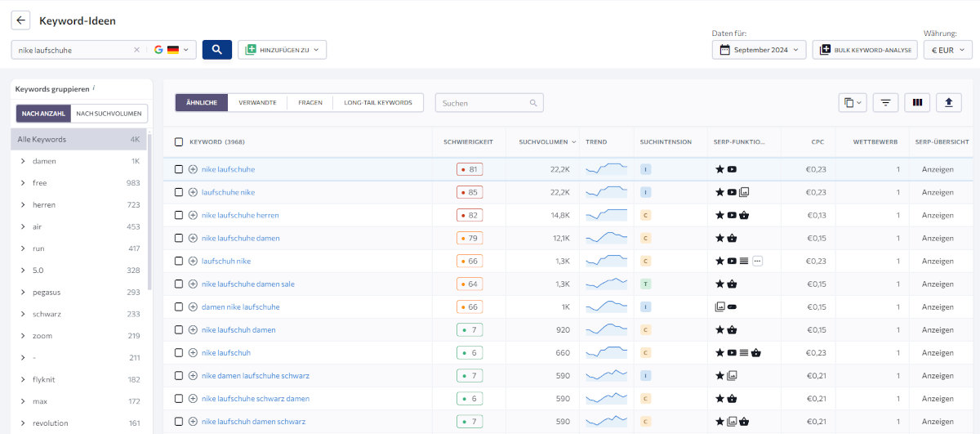Open the copy options icon dropdown

pyautogui.click(x=853, y=102)
